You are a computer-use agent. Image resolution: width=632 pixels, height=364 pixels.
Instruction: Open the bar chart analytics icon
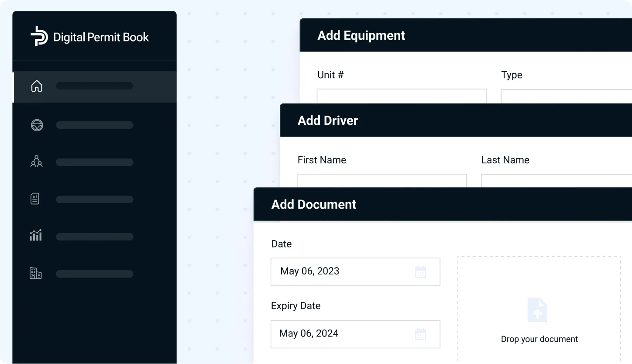pyautogui.click(x=36, y=235)
